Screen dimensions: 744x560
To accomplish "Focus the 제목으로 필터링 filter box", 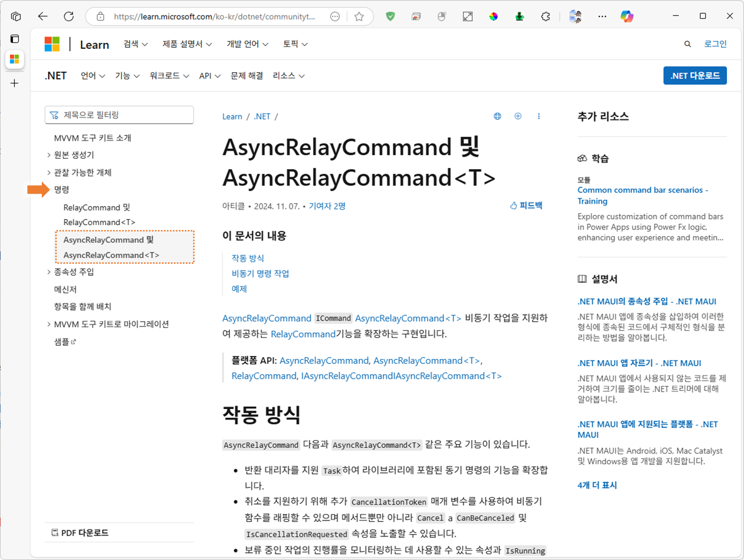I will [x=119, y=115].
